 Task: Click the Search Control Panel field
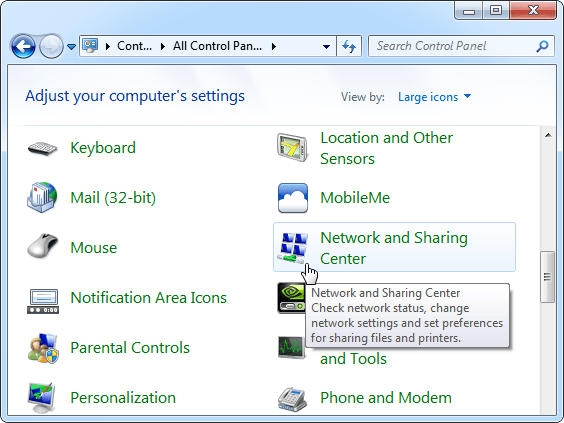pyautogui.click(x=461, y=46)
